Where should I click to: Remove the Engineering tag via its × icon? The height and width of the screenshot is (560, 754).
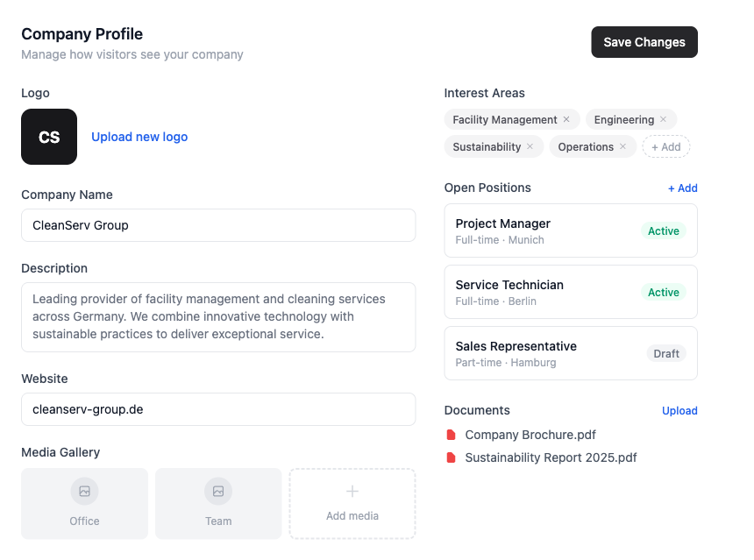click(665, 119)
